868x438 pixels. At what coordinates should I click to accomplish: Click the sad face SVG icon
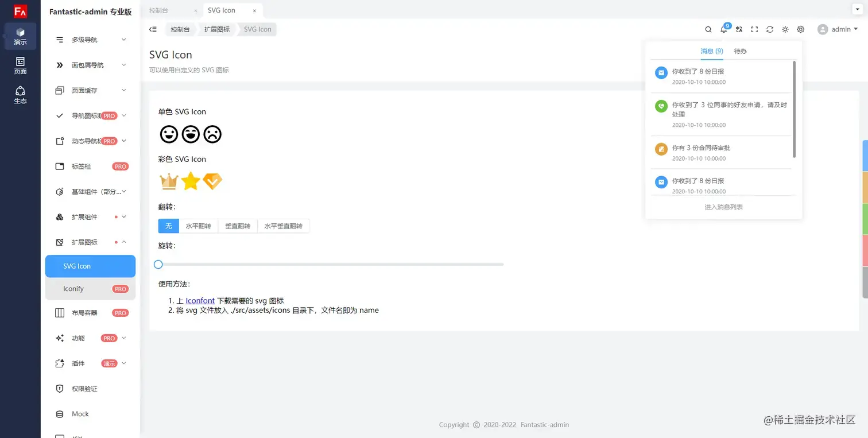click(x=212, y=134)
